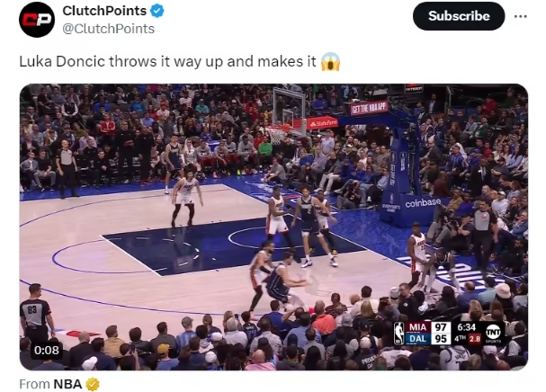The image size is (546, 392).
Task: Click the Subscribe button
Action: pyautogui.click(x=459, y=16)
